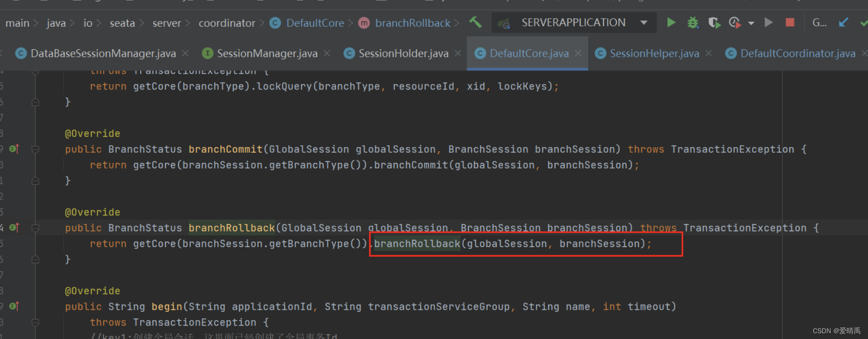
Task: Collapse the branchCommit method fold marker
Action: (x=35, y=149)
